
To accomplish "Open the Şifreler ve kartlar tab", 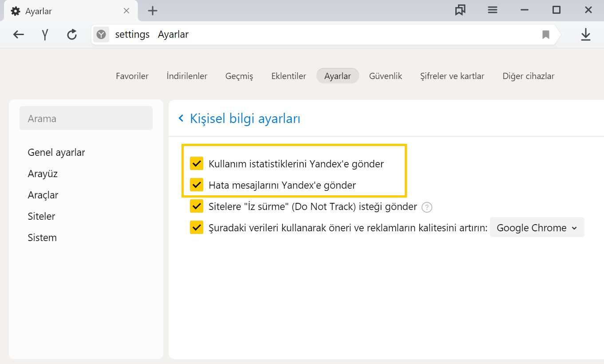I will pyautogui.click(x=452, y=76).
